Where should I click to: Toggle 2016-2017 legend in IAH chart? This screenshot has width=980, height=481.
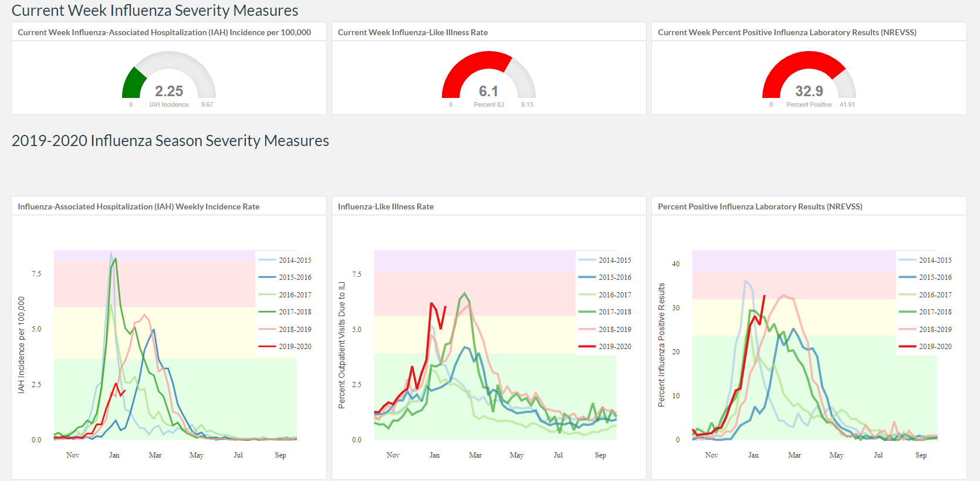(x=285, y=294)
